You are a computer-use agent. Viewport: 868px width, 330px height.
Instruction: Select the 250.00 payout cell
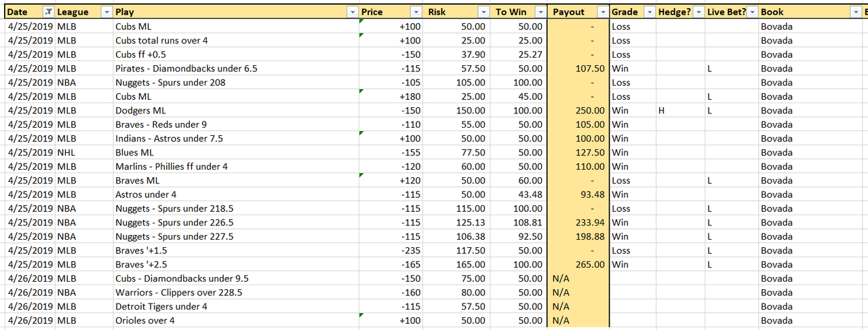pos(578,111)
